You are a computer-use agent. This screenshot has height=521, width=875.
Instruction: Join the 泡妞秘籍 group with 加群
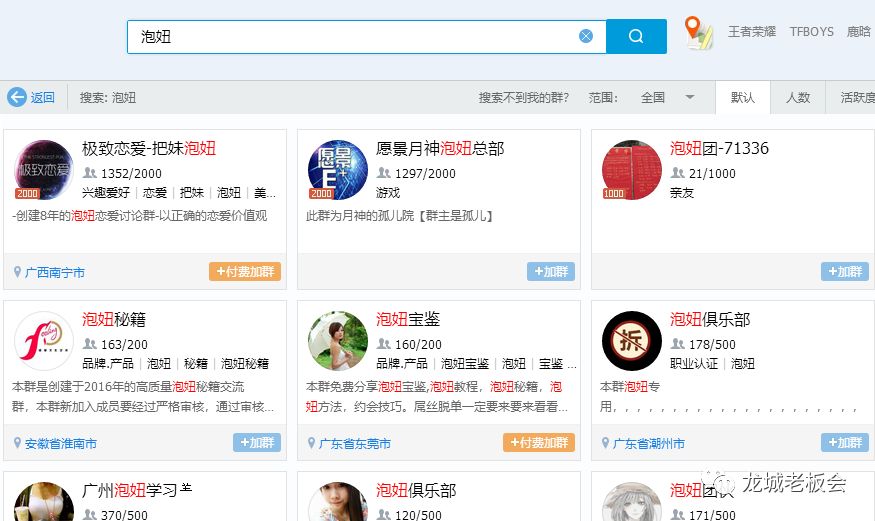click(257, 443)
